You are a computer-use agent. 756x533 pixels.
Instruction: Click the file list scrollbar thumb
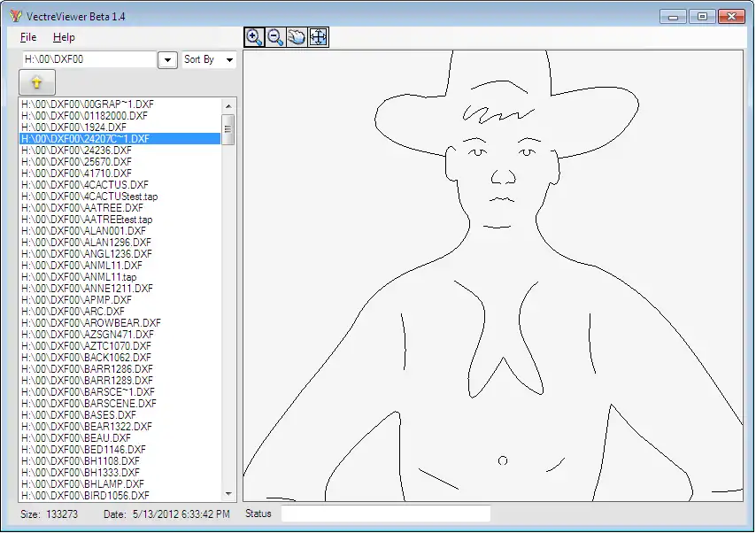pos(228,129)
